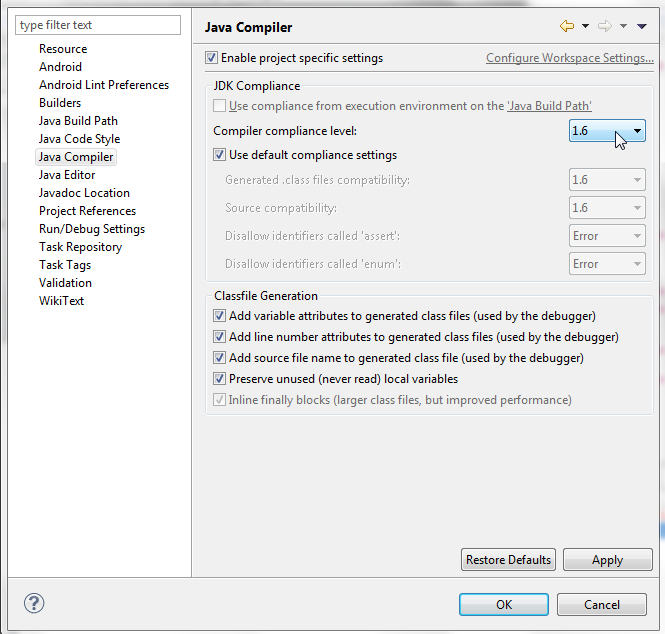Select Java Compiler in the list

pos(76,157)
